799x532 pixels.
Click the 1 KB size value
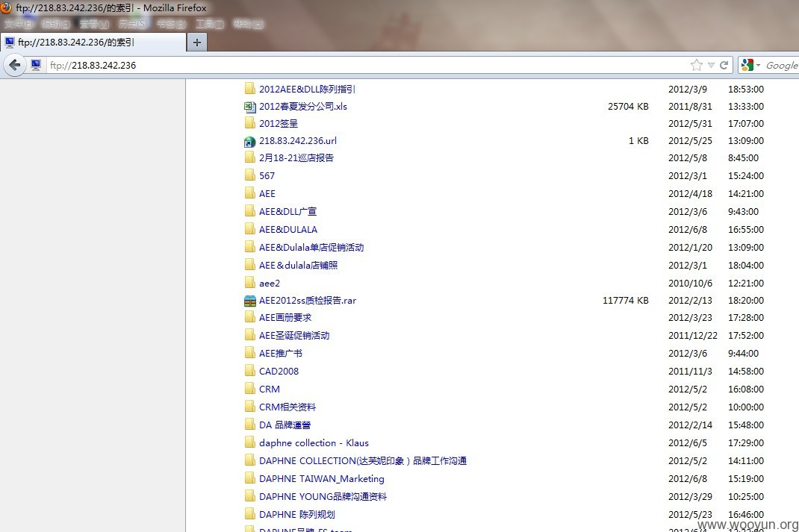(x=638, y=140)
